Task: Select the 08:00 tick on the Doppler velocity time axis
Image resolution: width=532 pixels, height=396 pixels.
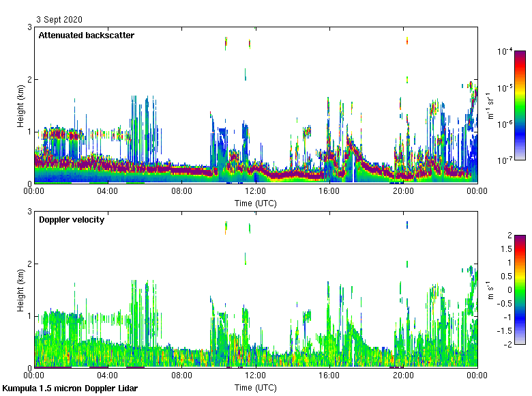Action: 181,376
